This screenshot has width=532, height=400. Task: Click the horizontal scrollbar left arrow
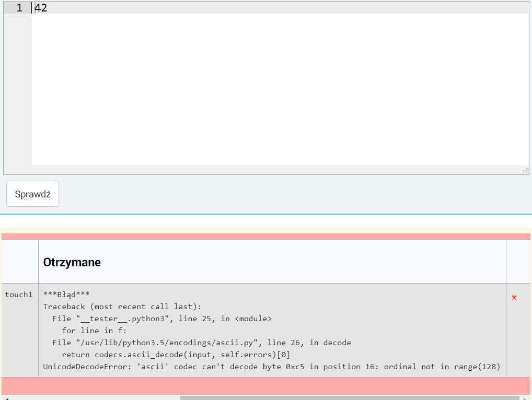tap(6, 398)
